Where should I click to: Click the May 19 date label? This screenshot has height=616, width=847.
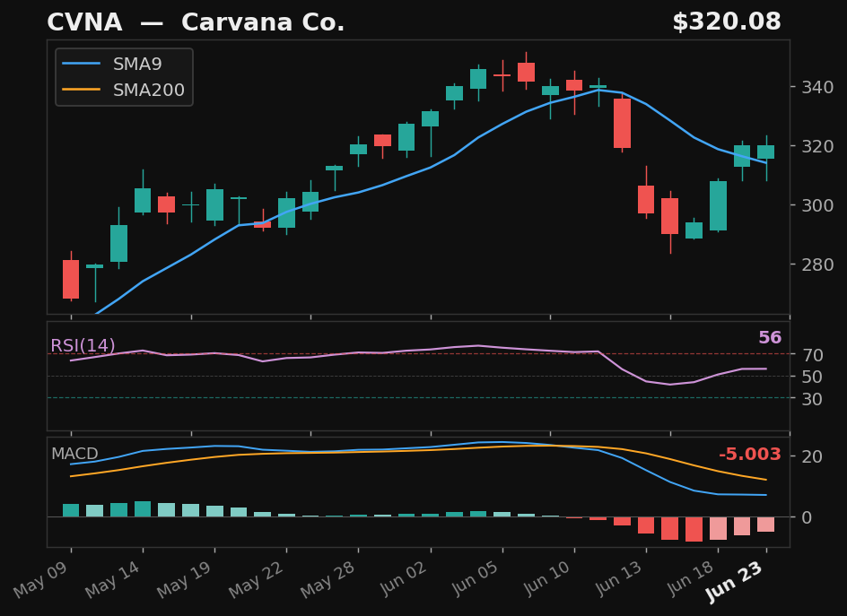coord(185,579)
